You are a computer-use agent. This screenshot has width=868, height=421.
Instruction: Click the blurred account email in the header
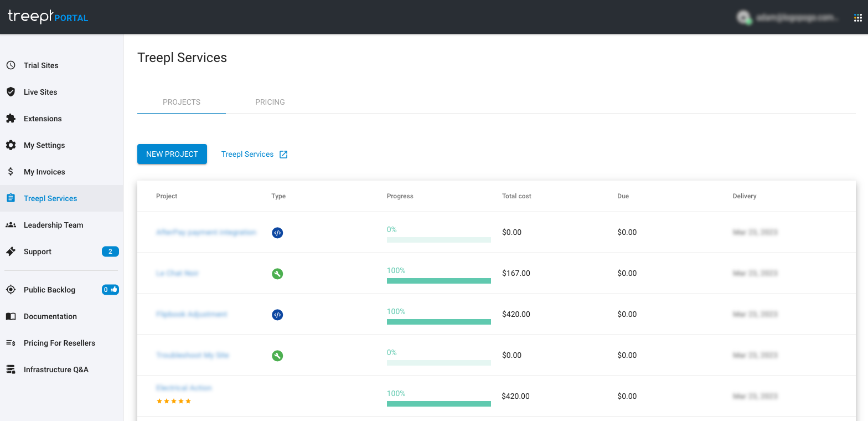[798, 18]
